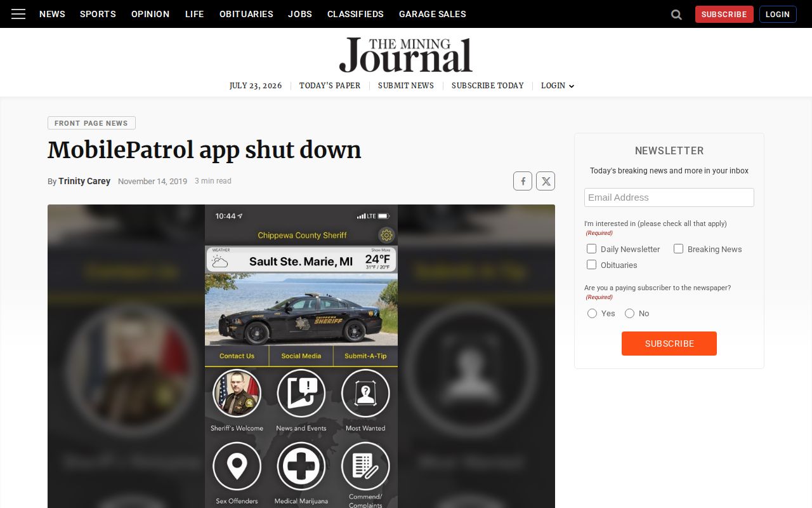Open the Submit News link

tap(406, 86)
